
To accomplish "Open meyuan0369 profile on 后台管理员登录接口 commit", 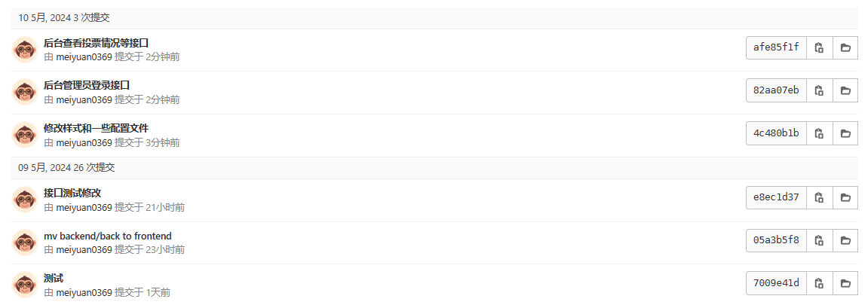I will (84, 99).
